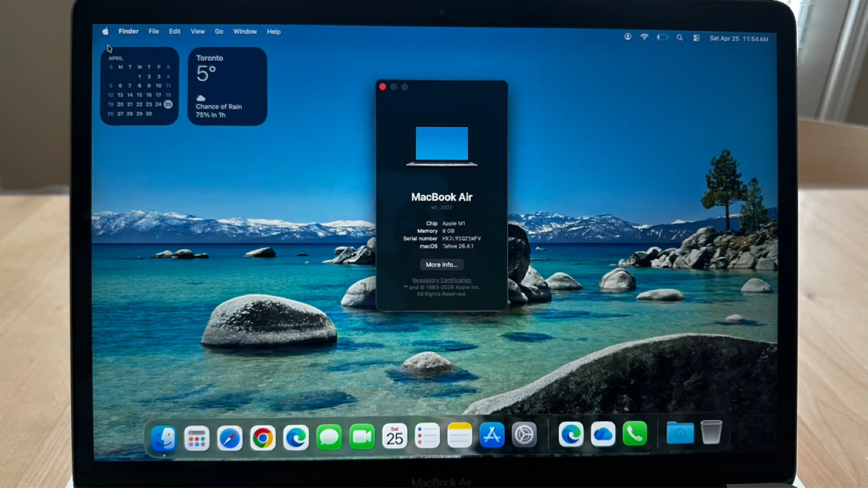
Task: Start FaceTime from the dock
Action: [362, 437]
